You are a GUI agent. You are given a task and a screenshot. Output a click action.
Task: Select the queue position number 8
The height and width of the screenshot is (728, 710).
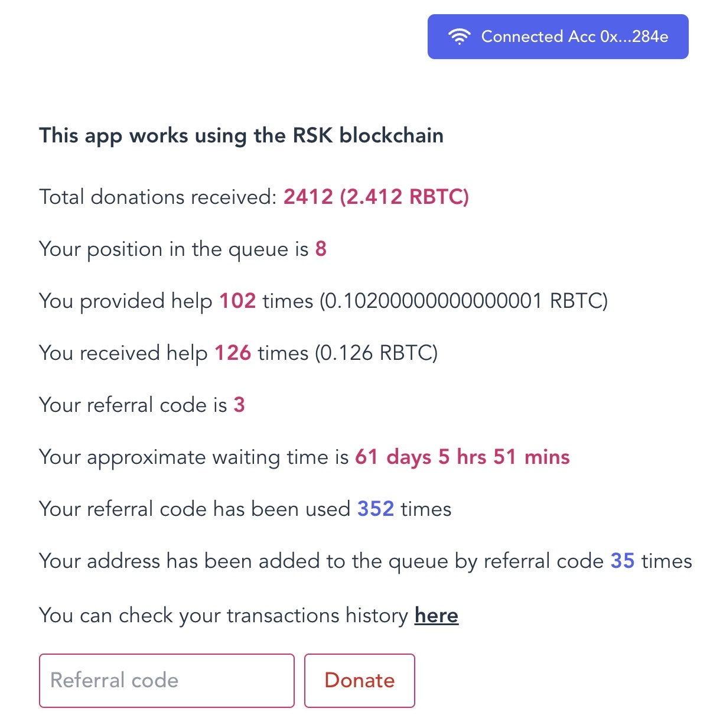321,249
